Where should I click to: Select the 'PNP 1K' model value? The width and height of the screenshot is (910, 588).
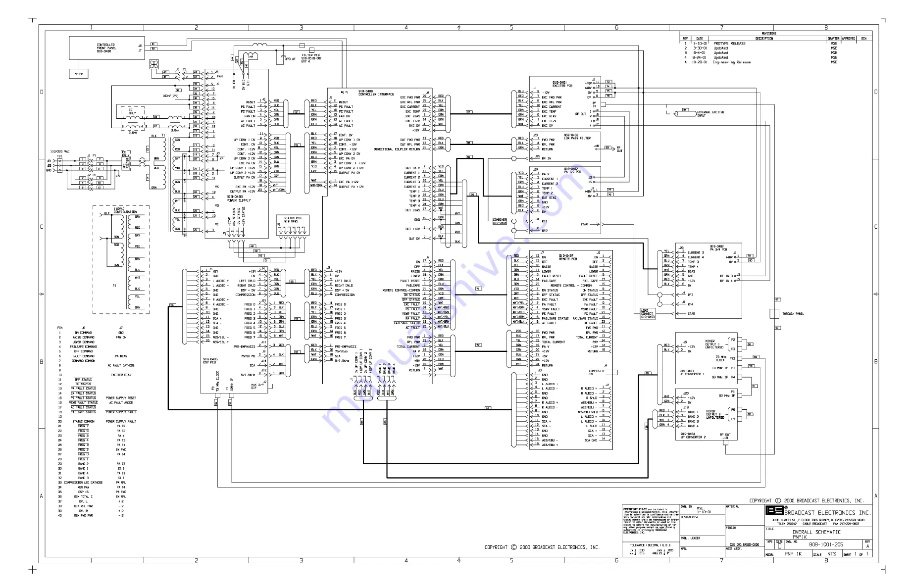pos(793,554)
